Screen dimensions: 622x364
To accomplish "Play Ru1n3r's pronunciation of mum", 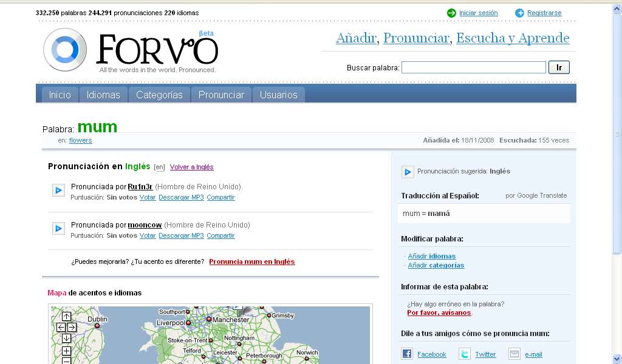I will (58, 190).
